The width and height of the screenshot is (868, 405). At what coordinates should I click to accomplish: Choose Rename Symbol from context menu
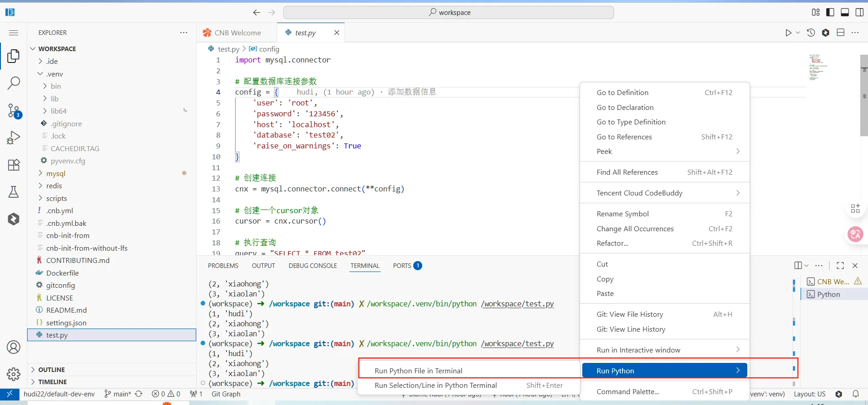[x=665, y=214]
